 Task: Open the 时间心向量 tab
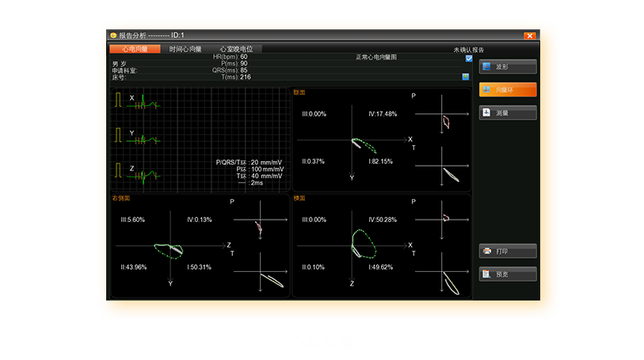[185, 49]
